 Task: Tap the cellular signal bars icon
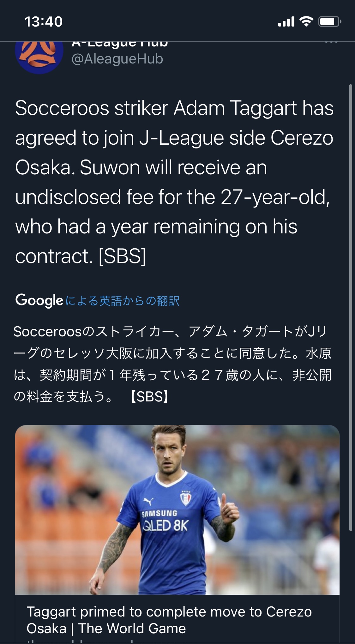pos(286,22)
